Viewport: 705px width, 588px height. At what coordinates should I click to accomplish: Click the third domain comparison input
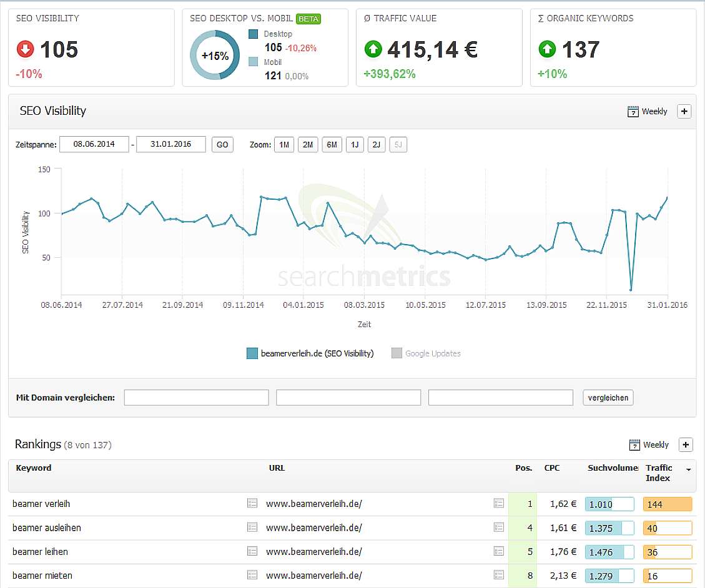(501, 398)
